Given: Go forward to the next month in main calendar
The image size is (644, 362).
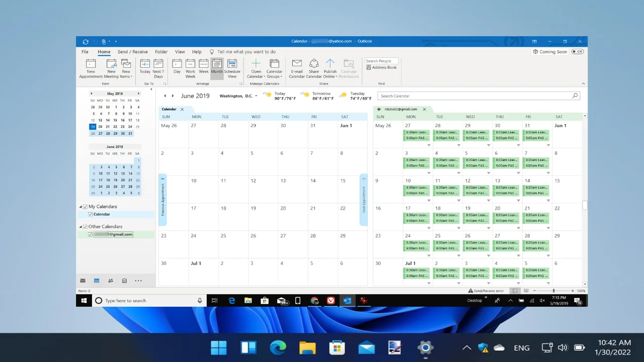Looking at the screenshot, I should click(173, 96).
